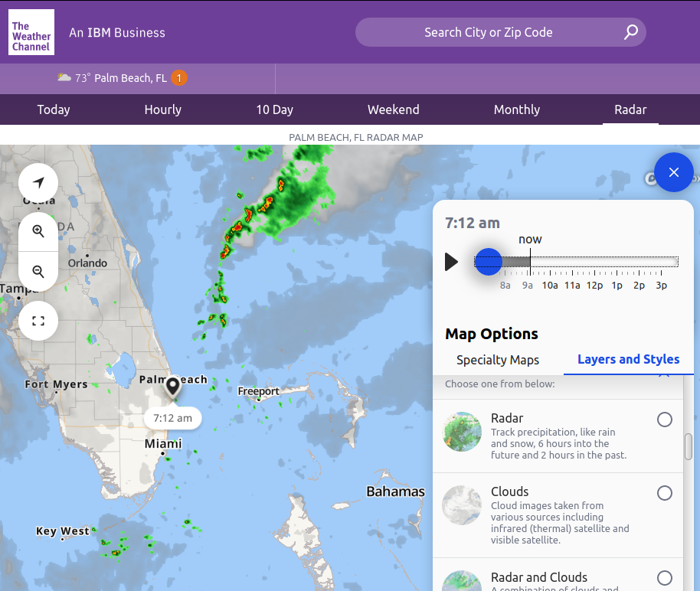Close the map options panel
The width and height of the screenshot is (700, 591).
[x=674, y=172]
